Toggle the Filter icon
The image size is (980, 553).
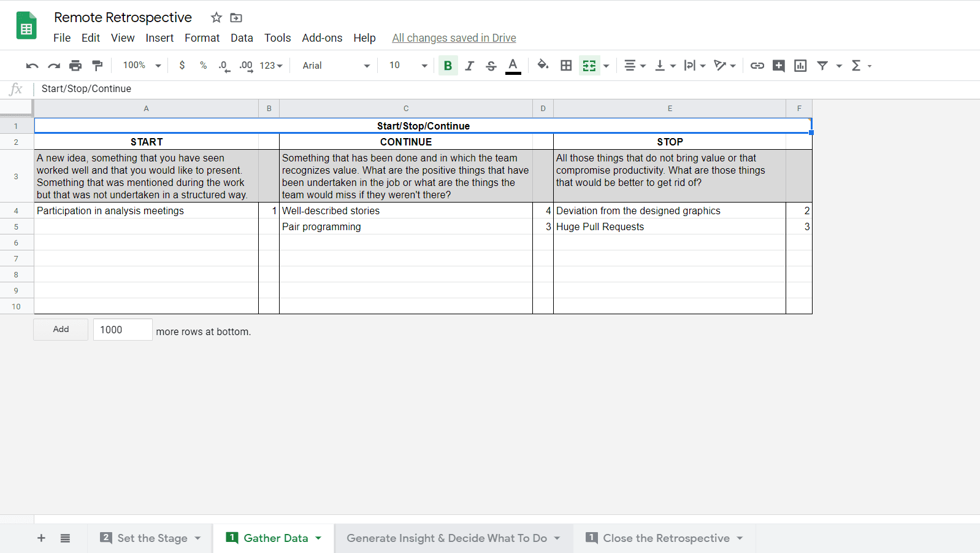823,66
